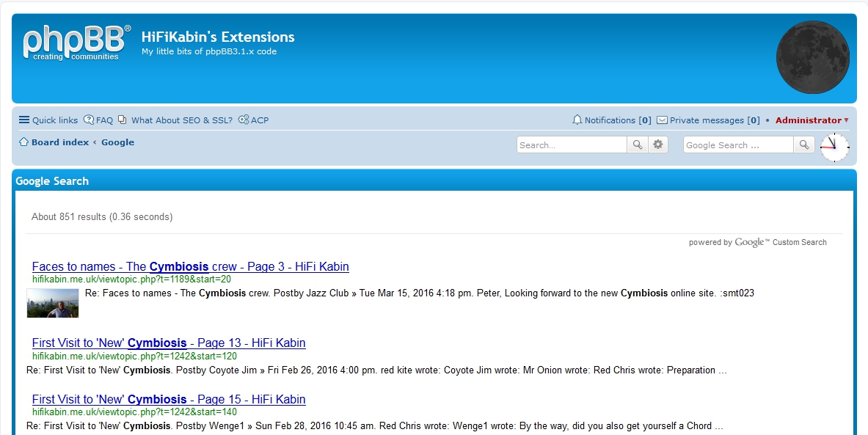Open Private messages inbox
Image resolution: width=868 pixels, height=435 pixels.
709,120
